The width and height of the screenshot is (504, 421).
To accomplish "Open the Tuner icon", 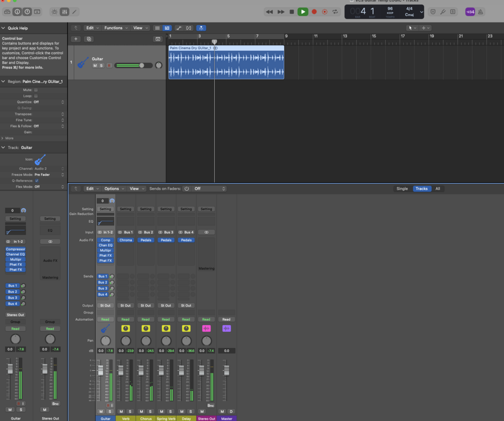I will pos(443,12).
